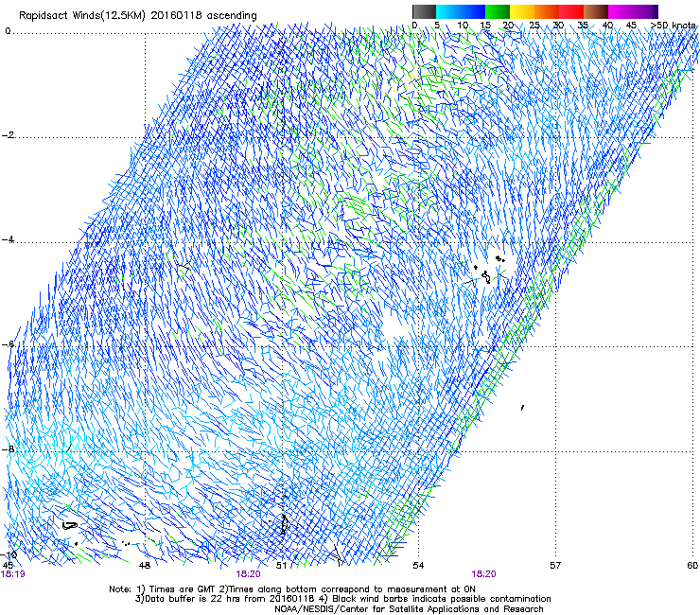Image resolution: width=700 pixels, height=615 pixels.
Task: Click the '10' legend scale label
Action: pos(463,26)
